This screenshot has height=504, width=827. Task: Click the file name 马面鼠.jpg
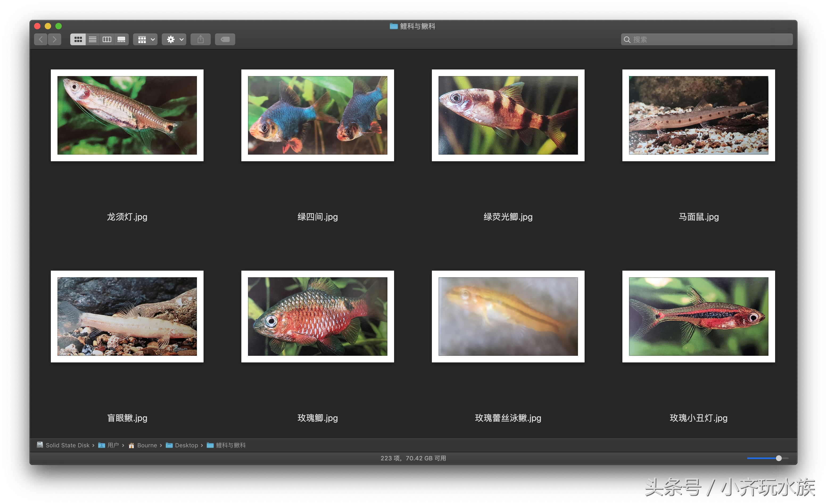coord(699,217)
